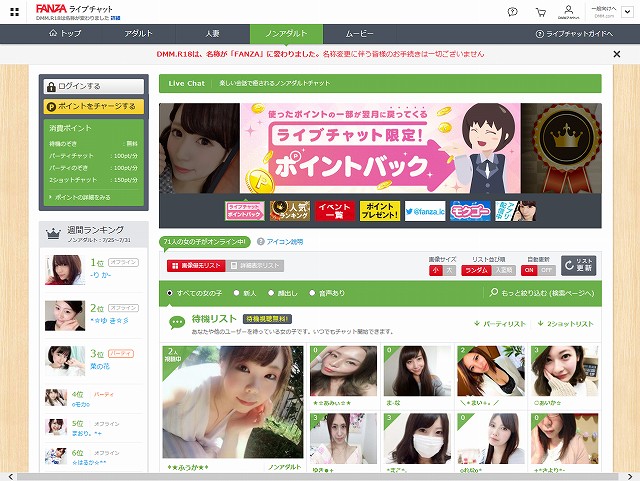
Task: Select the すべての女の子 radio filter
Action: tap(170, 293)
